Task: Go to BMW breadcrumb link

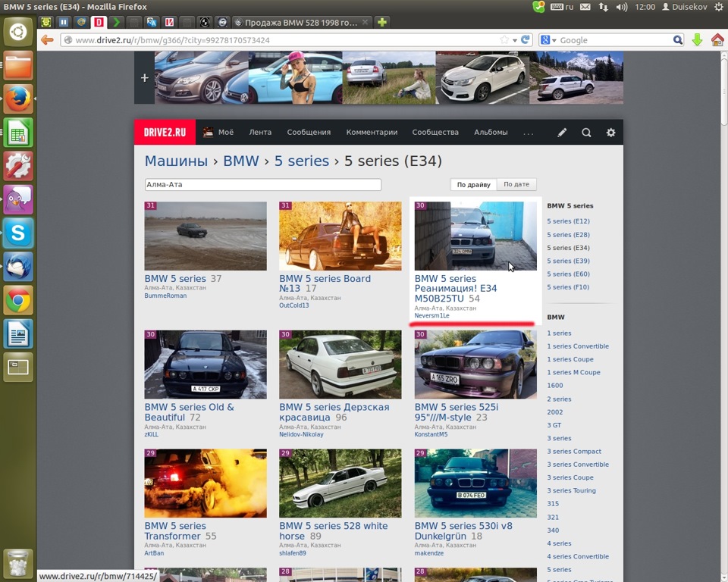Action: 241,161
